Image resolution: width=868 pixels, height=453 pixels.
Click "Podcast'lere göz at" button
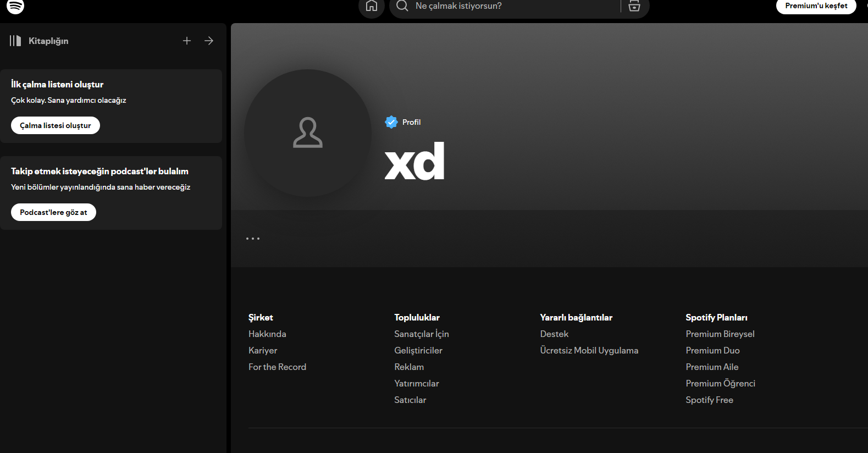(x=53, y=212)
